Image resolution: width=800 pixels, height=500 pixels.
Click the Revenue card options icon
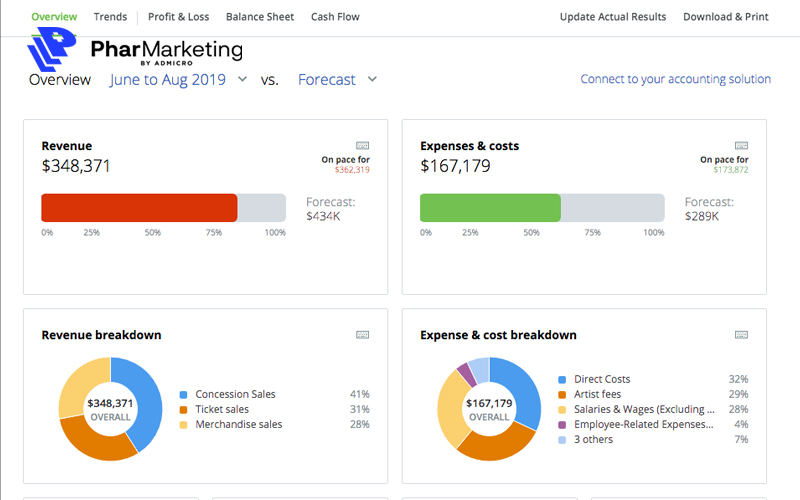362,146
